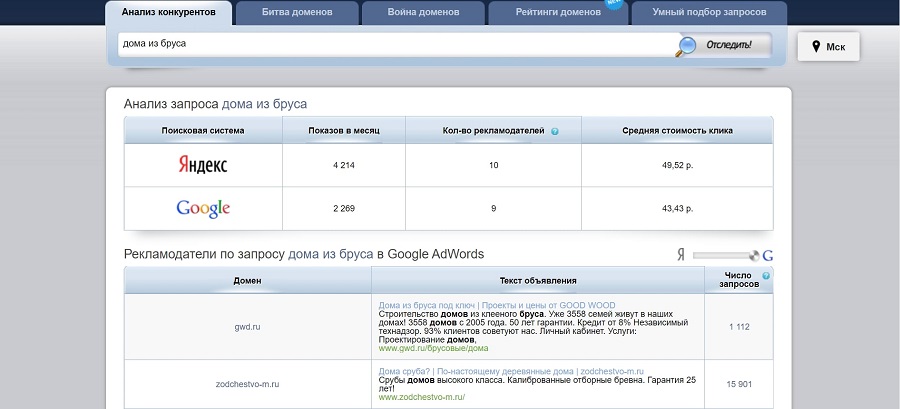The image size is (900, 409).
Task: Click the Поисковая система column header
Action: (203, 131)
